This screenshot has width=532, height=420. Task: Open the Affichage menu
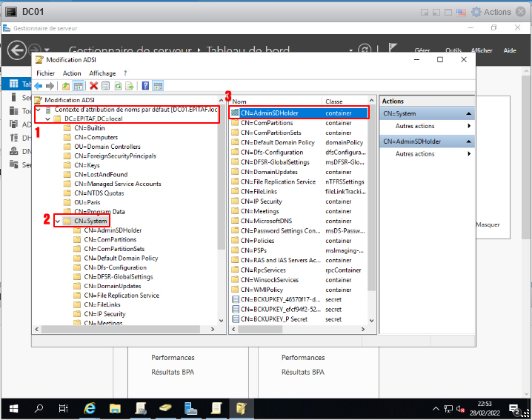(x=102, y=73)
